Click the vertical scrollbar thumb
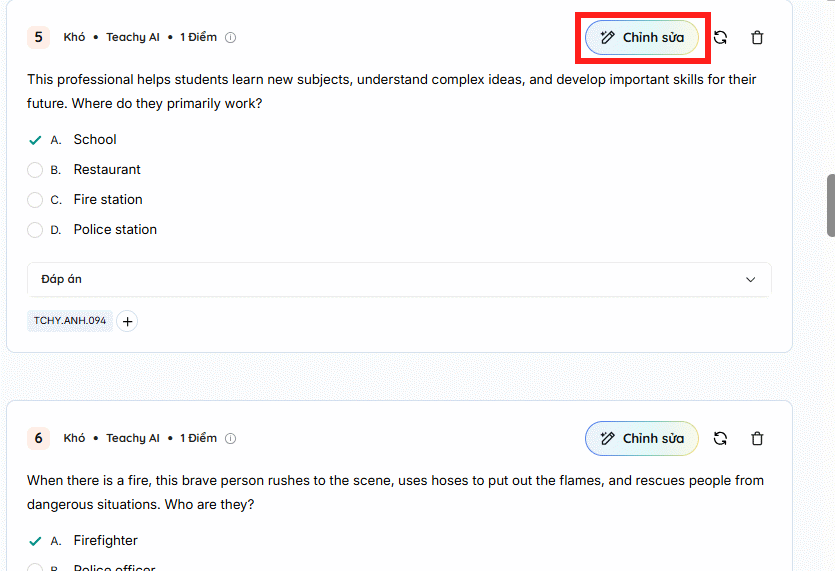The width and height of the screenshot is (835, 571). coord(830,205)
